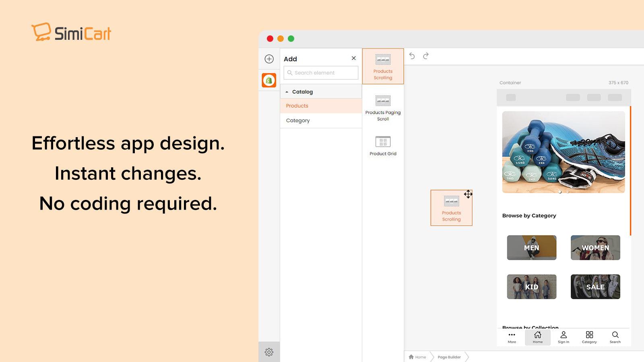Open the settings gear at the bottom sidebar

tap(268, 352)
